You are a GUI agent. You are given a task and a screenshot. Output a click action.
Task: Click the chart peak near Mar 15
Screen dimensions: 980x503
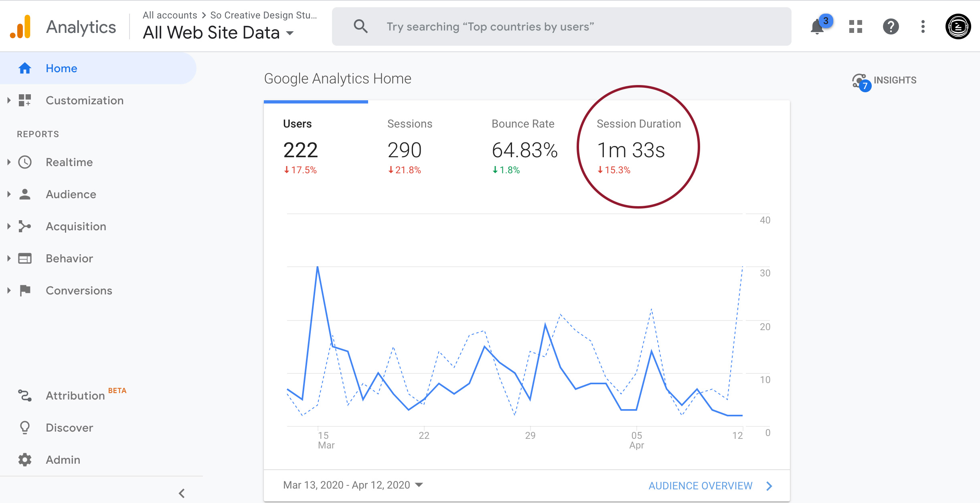tap(318, 266)
